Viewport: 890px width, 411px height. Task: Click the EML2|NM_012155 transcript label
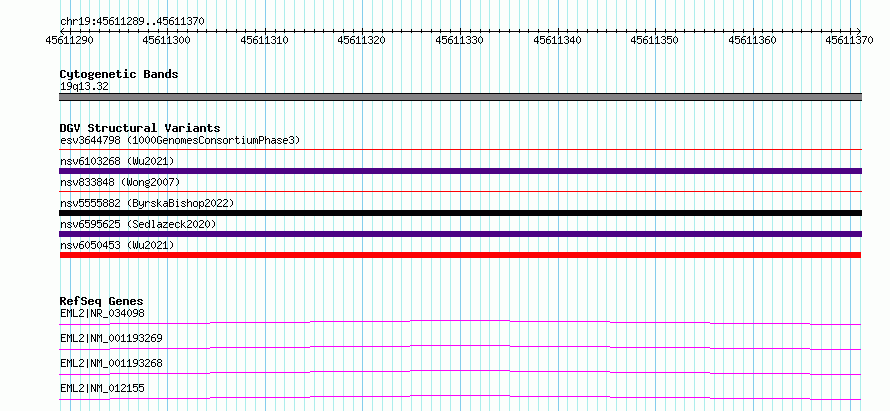click(x=102, y=388)
